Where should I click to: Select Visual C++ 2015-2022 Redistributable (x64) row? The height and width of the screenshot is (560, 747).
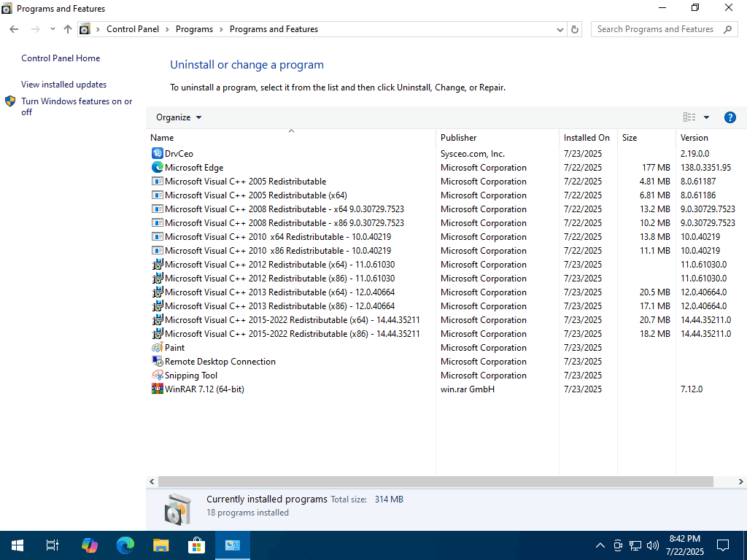click(x=446, y=319)
